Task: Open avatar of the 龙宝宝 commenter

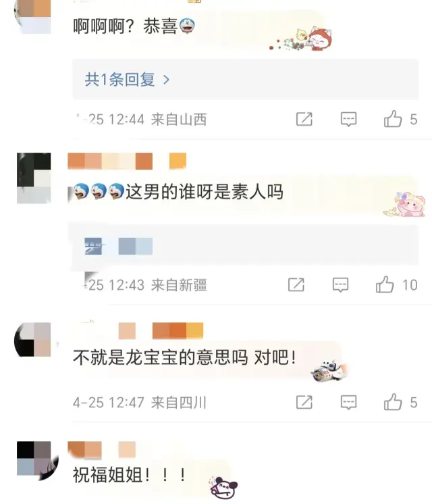Action: tap(33, 339)
